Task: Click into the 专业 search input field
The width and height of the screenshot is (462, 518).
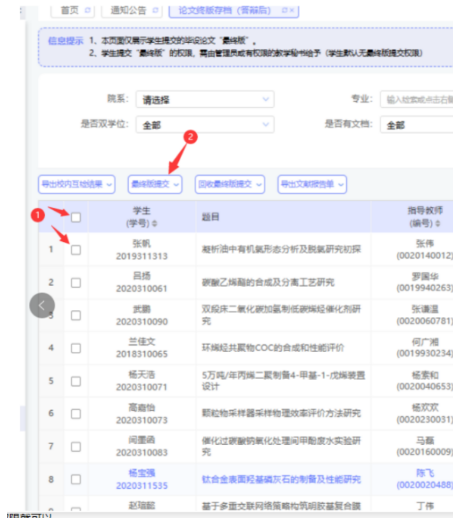Action: click(x=416, y=99)
